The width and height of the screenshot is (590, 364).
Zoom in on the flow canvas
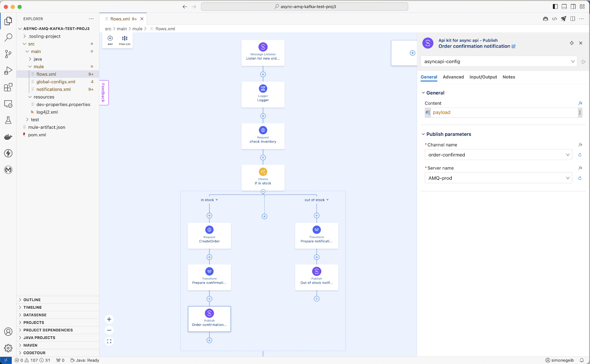click(x=109, y=319)
